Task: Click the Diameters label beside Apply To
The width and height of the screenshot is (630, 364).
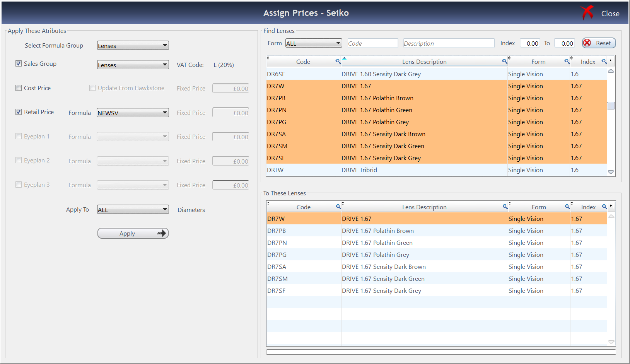Action: (191, 210)
